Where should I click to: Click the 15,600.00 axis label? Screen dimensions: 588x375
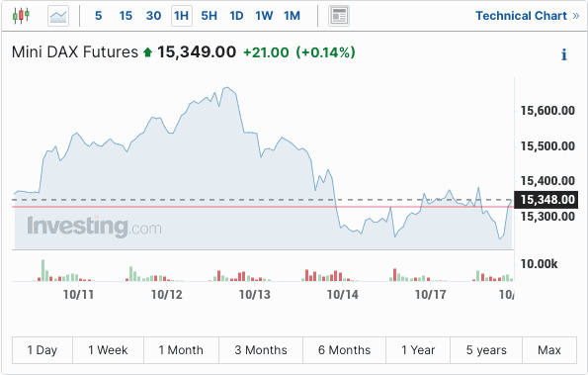pos(547,111)
